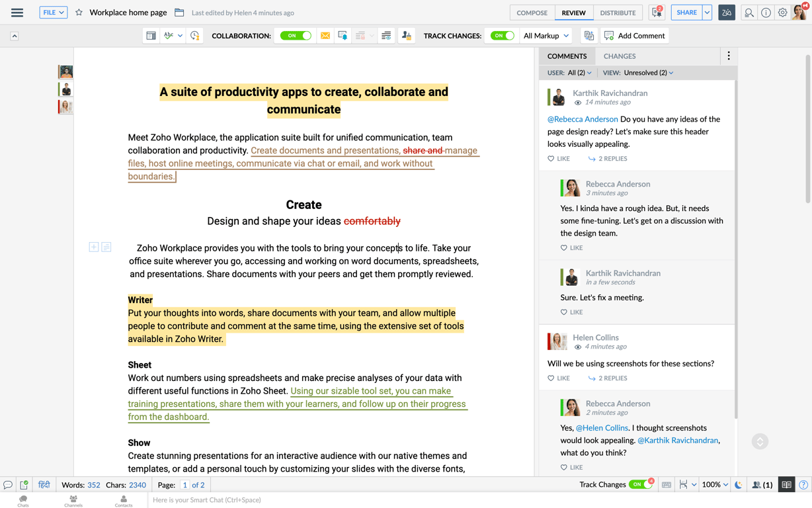
Task: Run the spell check icon
Action: coord(169,36)
